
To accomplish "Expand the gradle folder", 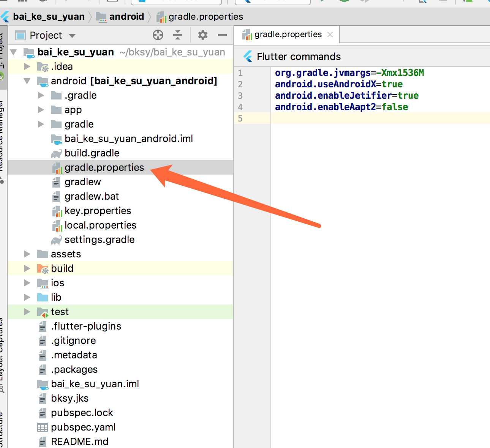I will coord(41,124).
